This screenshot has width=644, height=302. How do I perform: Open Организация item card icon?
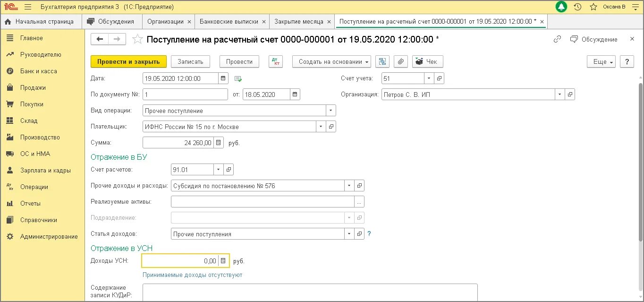(570, 95)
